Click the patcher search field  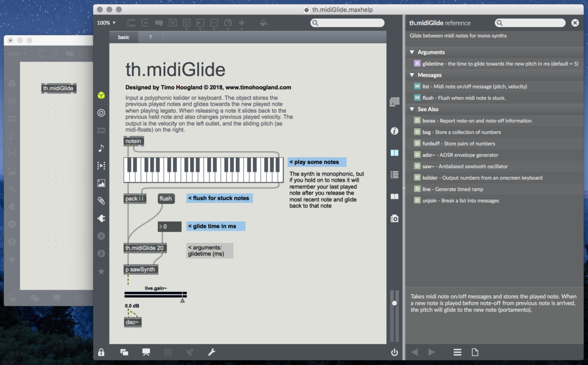click(348, 23)
